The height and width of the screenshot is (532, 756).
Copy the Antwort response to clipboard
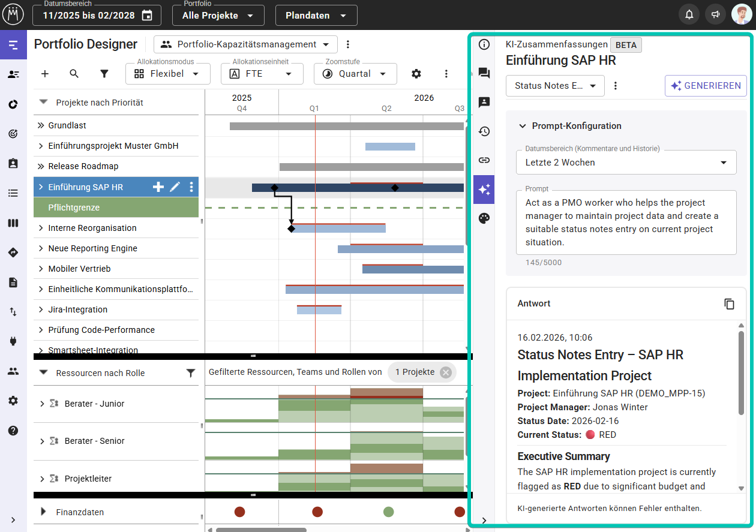(729, 304)
